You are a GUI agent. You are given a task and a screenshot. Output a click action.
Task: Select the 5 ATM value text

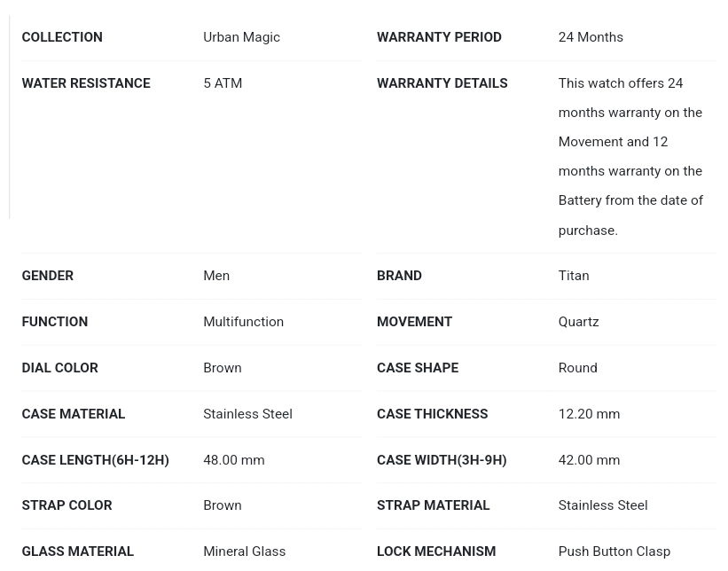tap(223, 83)
